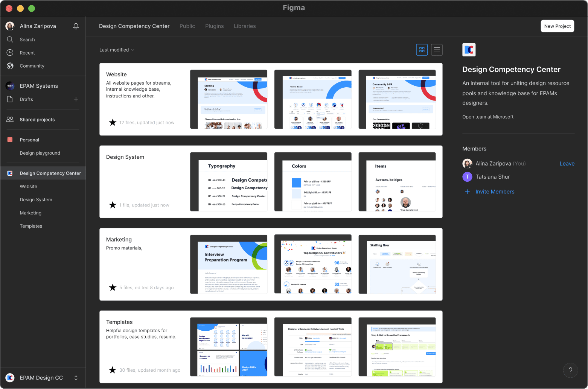Open the Colors file thumbnail
The width and height of the screenshot is (588, 389).
tap(313, 182)
